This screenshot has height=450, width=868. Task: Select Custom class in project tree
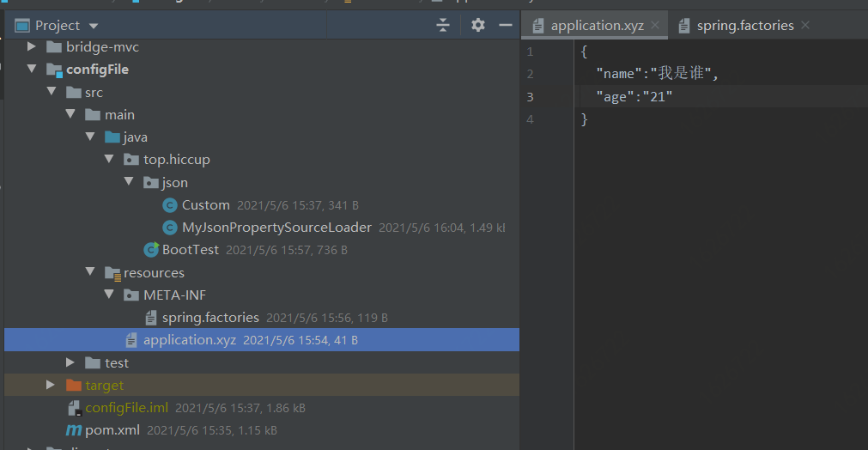click(206, 205)
